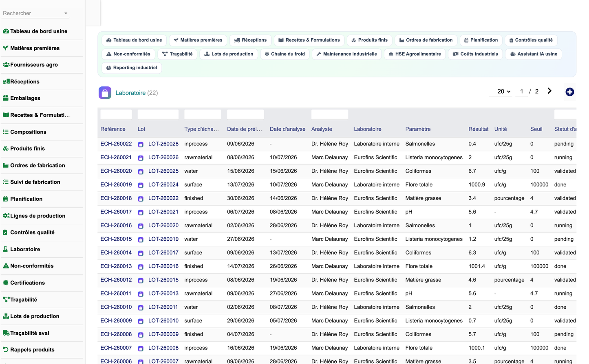Image resolution: width=589 pixels, height=364 pixels.
Task: Edit the current page number field
Action: pyautogui.click(x=522, y=92)
